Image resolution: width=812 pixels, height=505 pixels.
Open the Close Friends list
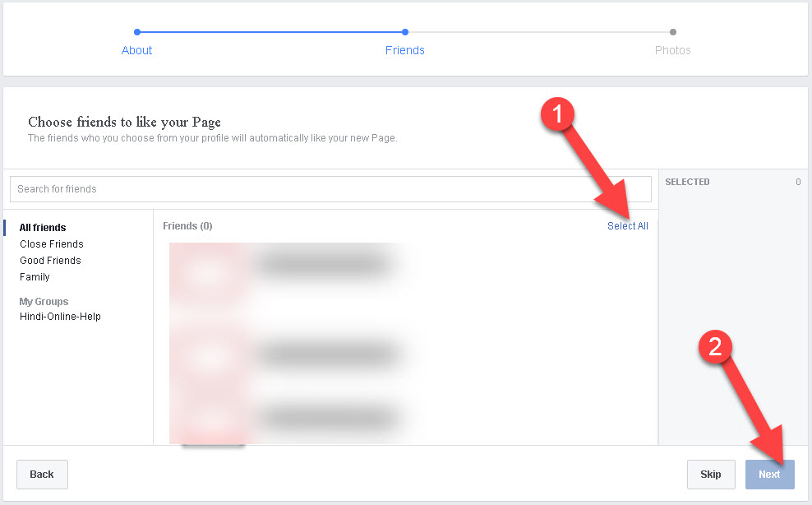click(51, 244)
